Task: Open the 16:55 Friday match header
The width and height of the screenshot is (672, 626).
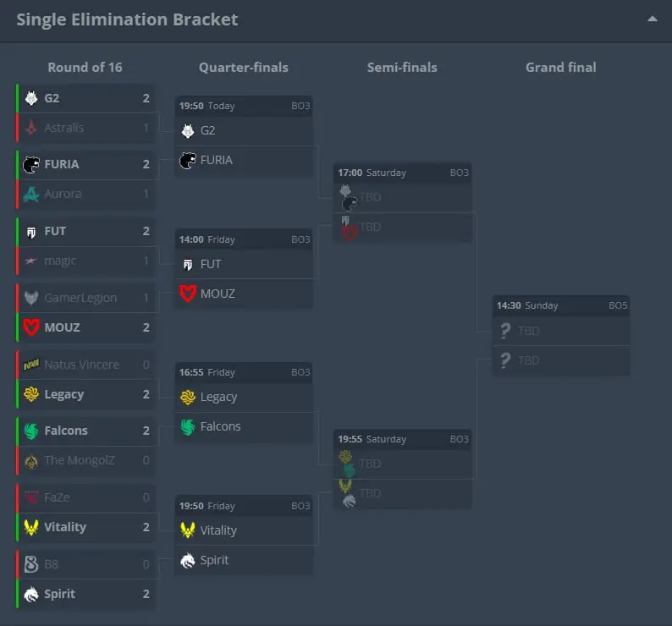Action: pos(244,372)
